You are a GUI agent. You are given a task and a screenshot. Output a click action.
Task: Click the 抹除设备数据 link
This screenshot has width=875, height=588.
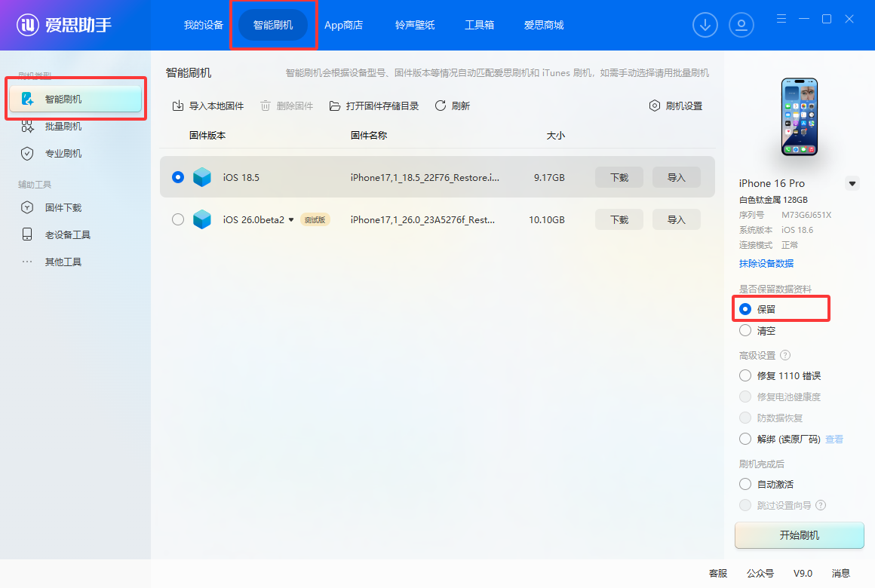[766, 264]
